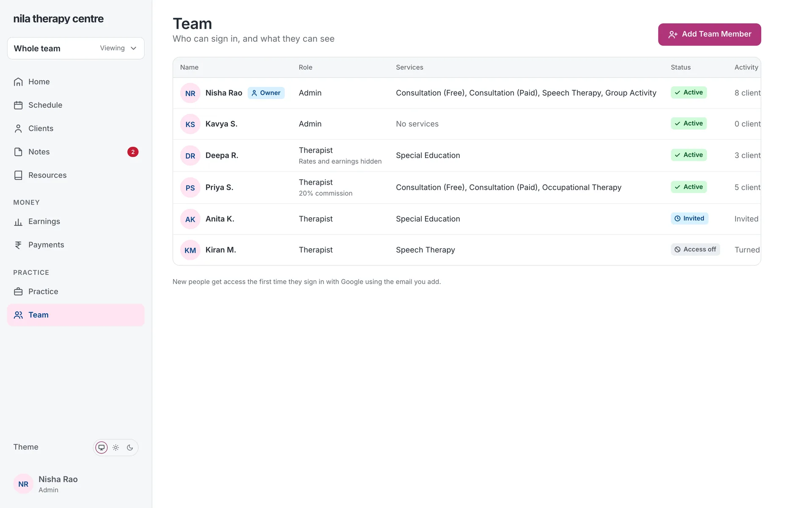812x508 pixels.
Task: Go to Schedule in the sidebar
Action: click(76, 105)
